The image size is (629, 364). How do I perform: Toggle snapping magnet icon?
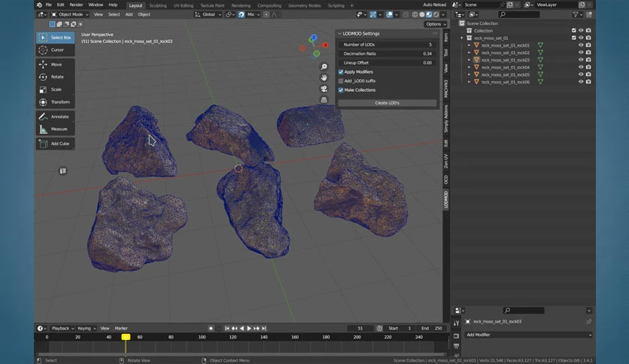[x=241, y=14]
